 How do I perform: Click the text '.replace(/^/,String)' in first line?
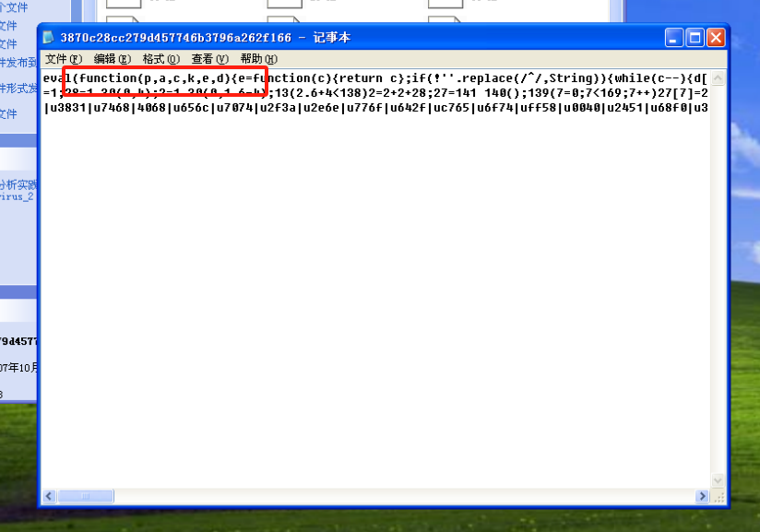pyautogui.click(x=528, y=78)
